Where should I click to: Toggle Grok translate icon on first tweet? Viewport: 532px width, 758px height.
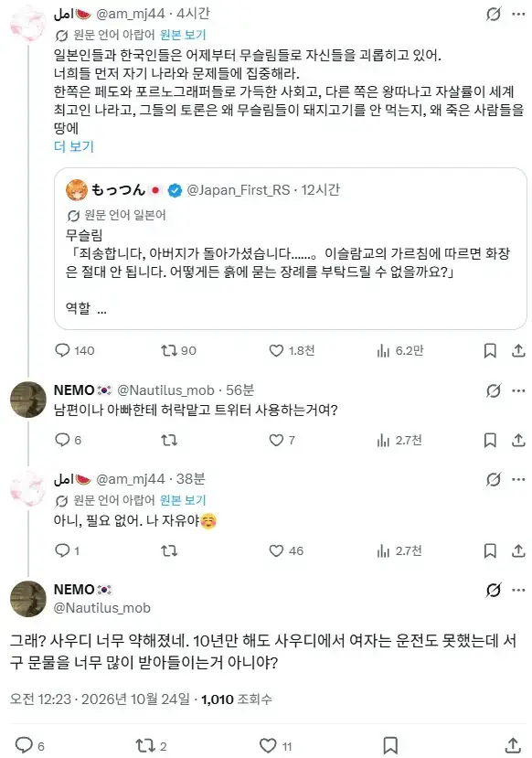click(x=493, y=14)
